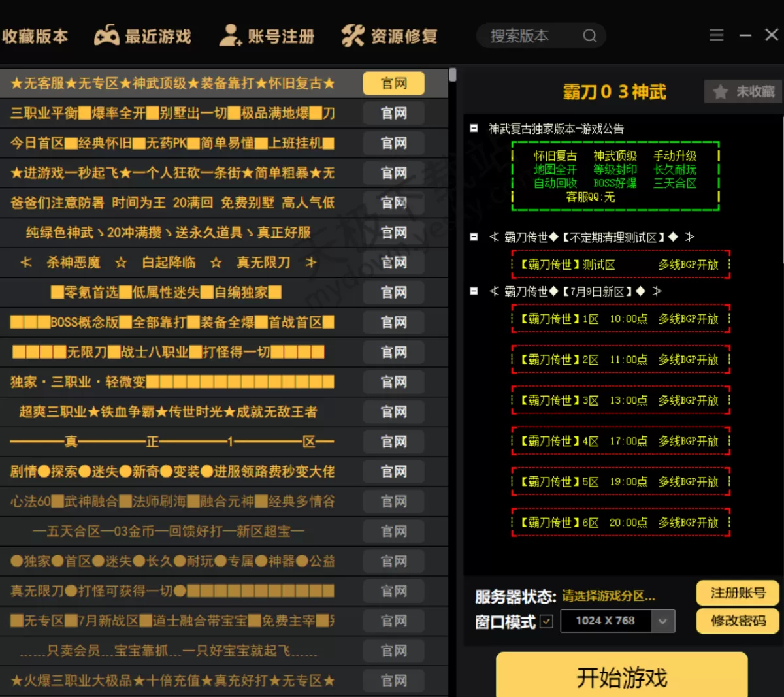Image resolution: width=784 pixels, height=697 pixels.
Task: Toggle the 窗口模式 checkbox
Action: pos(547,621)
